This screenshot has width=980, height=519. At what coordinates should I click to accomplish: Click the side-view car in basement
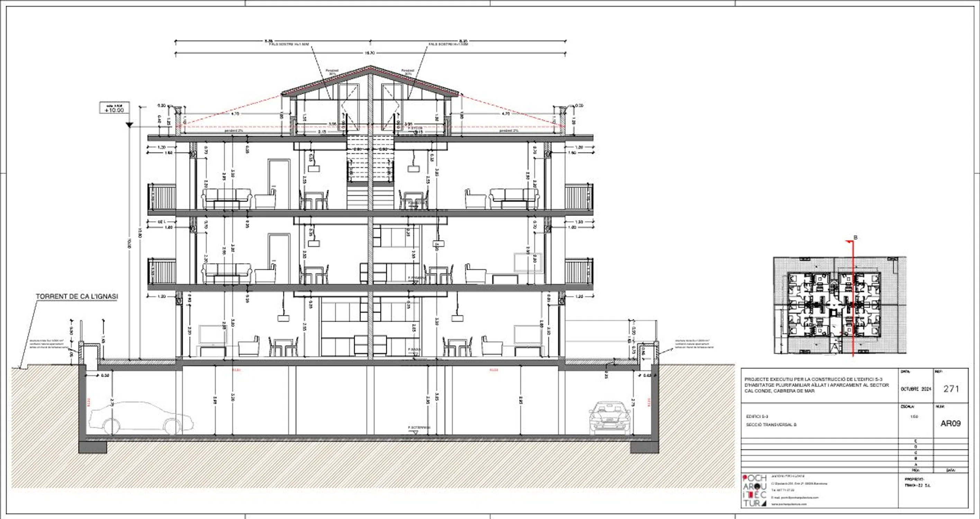[141, 418]
